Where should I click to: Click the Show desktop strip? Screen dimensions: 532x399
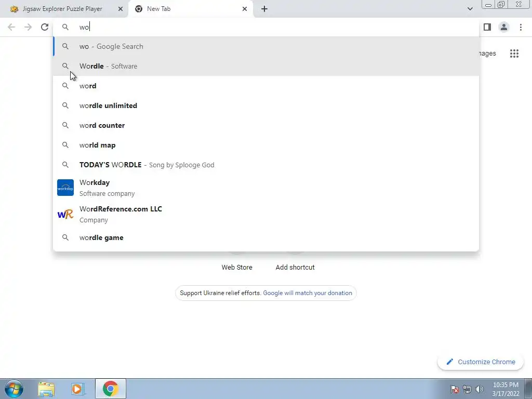(528, 389)
